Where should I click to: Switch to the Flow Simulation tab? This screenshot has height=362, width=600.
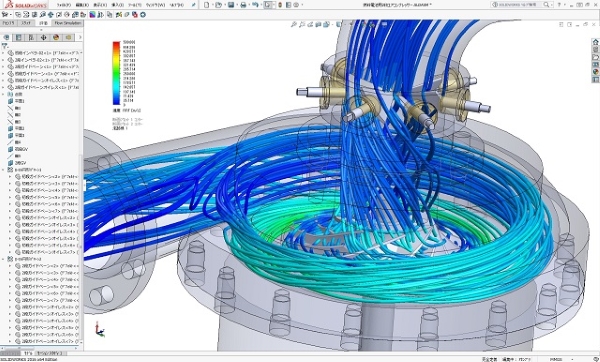[x=68, y=23]
